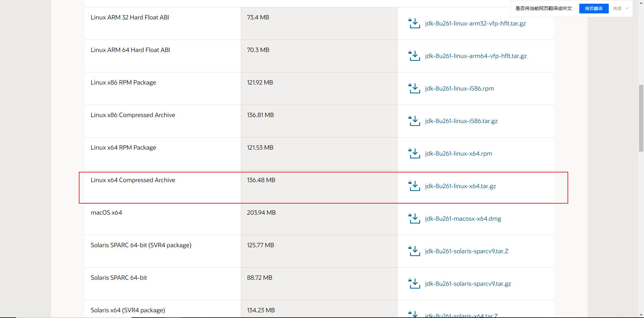Click the scrollbar down arrow

[641, 315]
